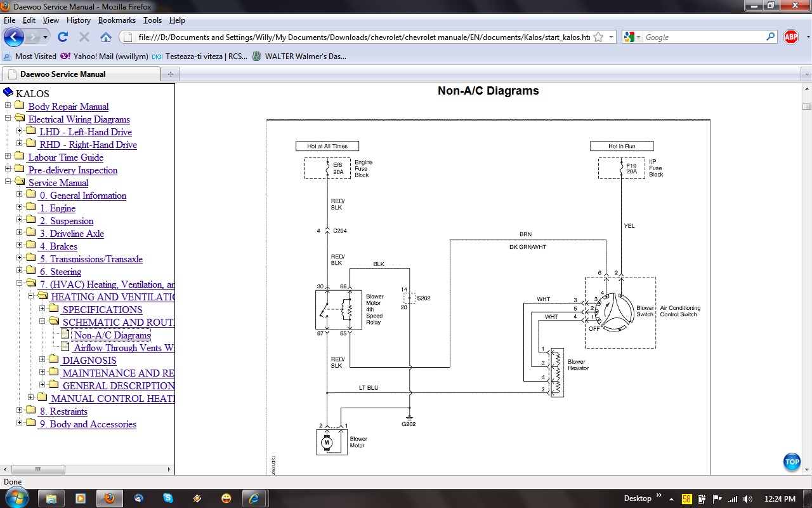Open Most Visited bookmarks folder
Image resolution: width=812 pixels, height=508 pixels.
click(x=30, y=56)
